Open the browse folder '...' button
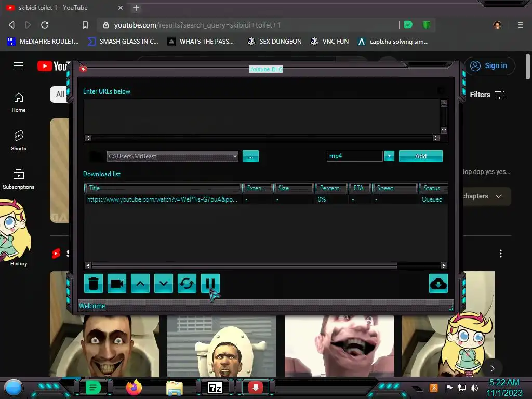This screenshot has width=532, height=399. (250, 156)
